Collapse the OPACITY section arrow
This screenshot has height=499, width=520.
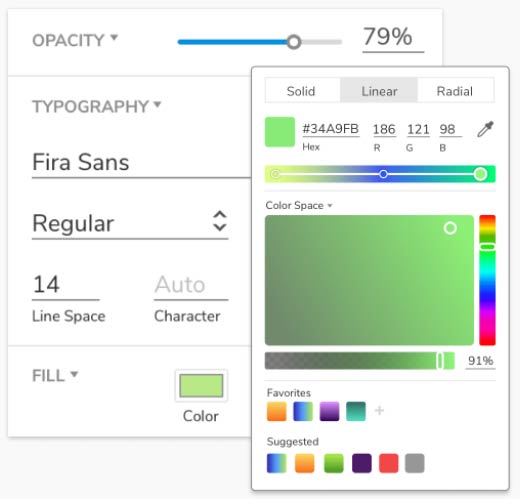pos(114,37)
